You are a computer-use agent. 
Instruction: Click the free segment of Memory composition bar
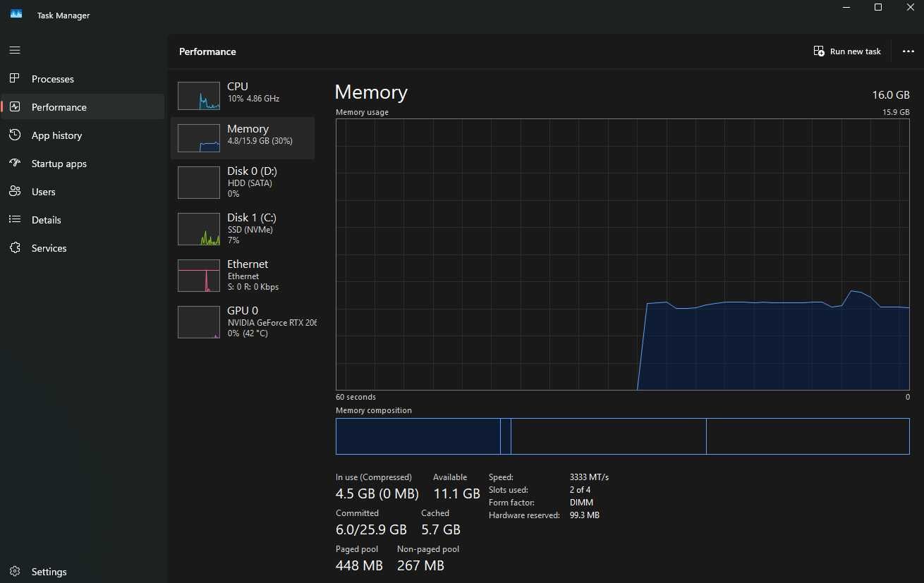(x=808, y=436)
